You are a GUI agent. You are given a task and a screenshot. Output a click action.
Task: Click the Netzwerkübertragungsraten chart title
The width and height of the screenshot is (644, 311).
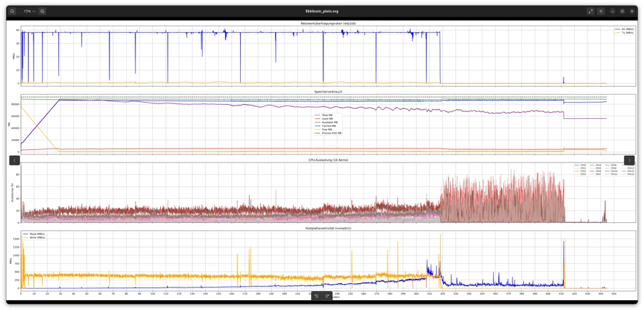[x=328, y=24]
